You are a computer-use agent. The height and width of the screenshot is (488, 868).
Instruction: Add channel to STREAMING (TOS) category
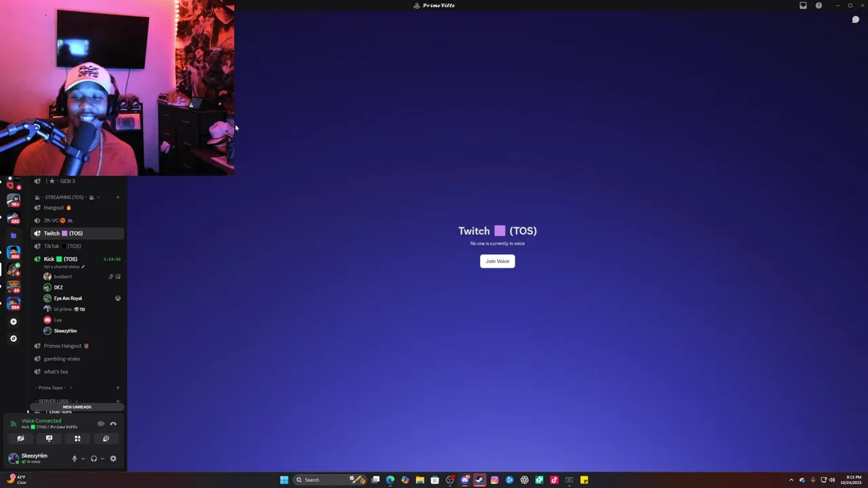tap(117, 197)
